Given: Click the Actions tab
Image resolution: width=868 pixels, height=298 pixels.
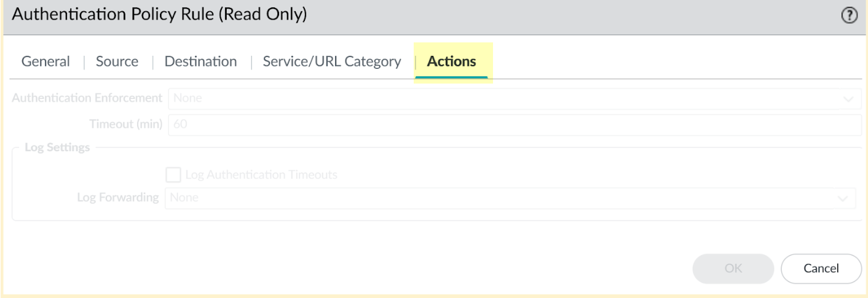Looking at the screenshot, I should 451,61.
